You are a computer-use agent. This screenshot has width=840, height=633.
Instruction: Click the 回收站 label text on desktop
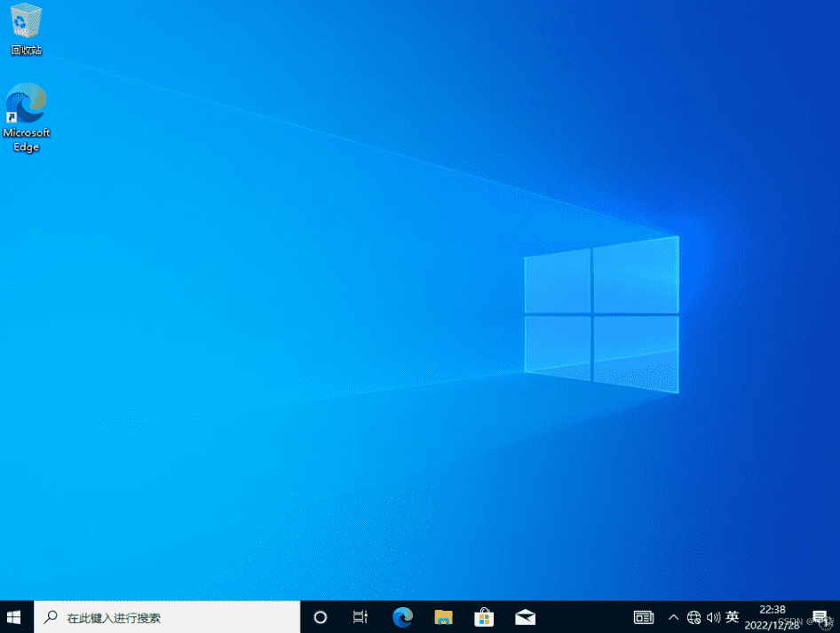[26, 51]
